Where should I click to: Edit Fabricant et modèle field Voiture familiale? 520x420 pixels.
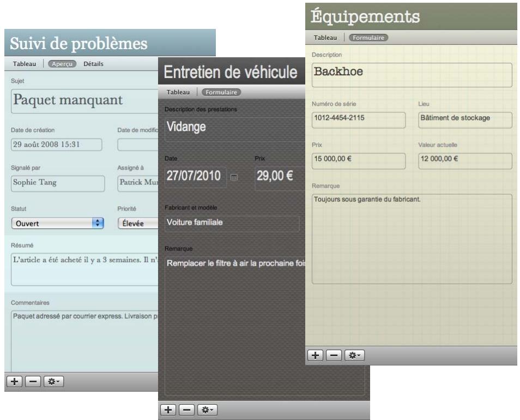coord(232,224)
